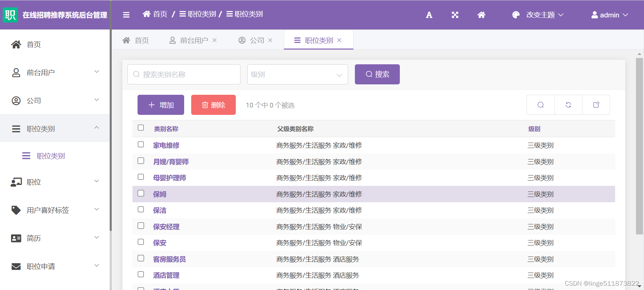Click the palette theme icon

coord(516,15)
